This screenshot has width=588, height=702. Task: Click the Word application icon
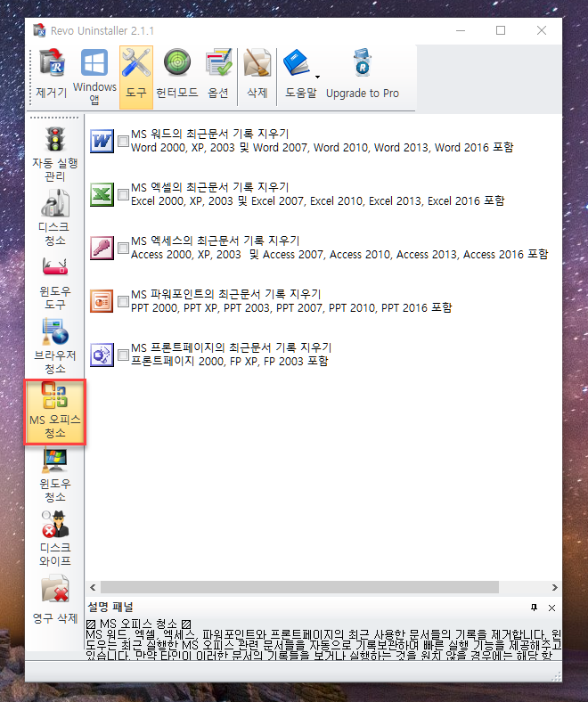tap(102, 141)
